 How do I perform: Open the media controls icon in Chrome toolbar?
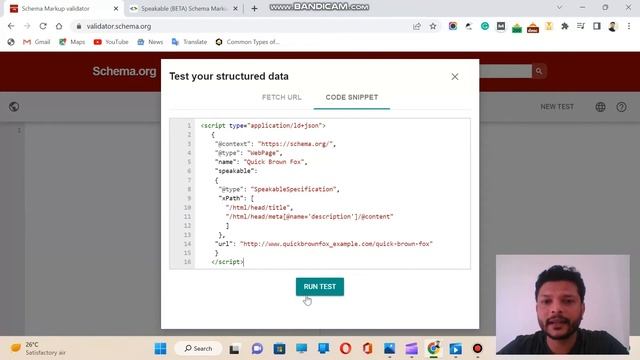coord(581,26)
